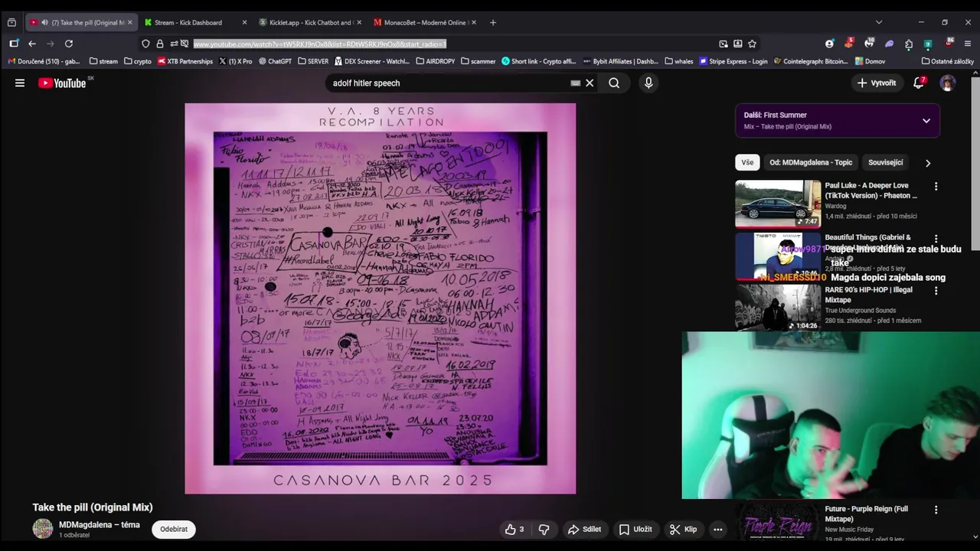980x551 pixels.
Task: Go to YouTube home via the logo
Action: tap(63, 83)
